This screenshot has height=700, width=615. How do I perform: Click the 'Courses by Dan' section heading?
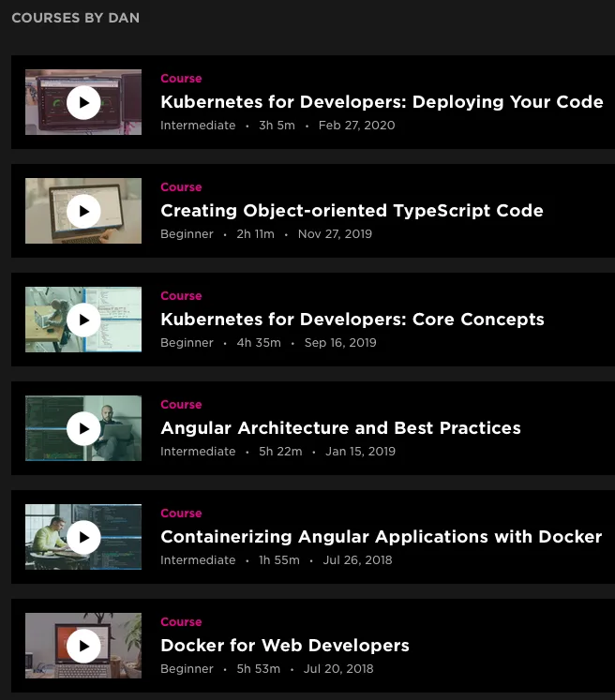[x=75, y=18]
